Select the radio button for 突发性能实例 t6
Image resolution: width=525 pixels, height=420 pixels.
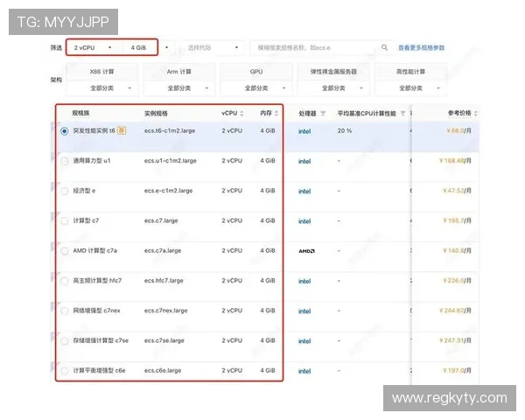64,131
